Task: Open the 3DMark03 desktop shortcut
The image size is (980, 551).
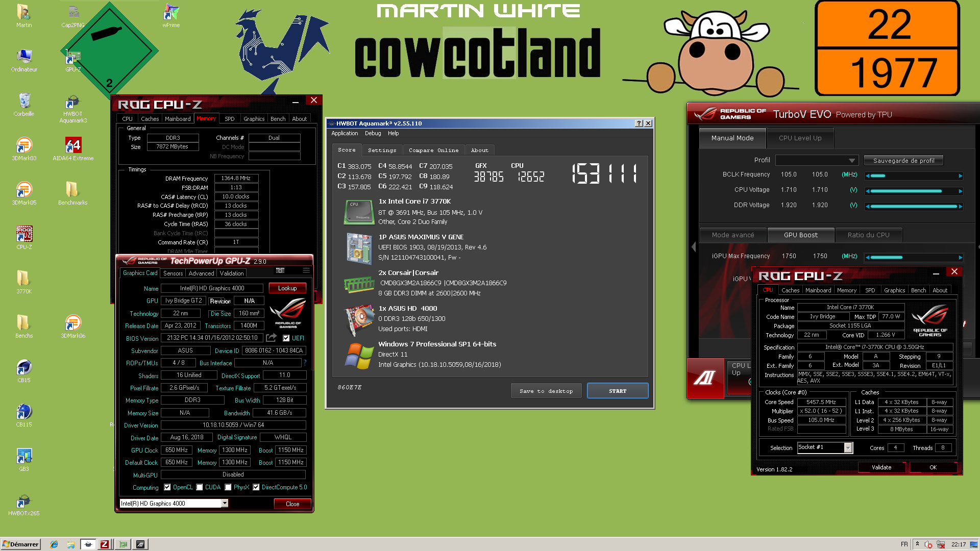Action: click(24, 149)
